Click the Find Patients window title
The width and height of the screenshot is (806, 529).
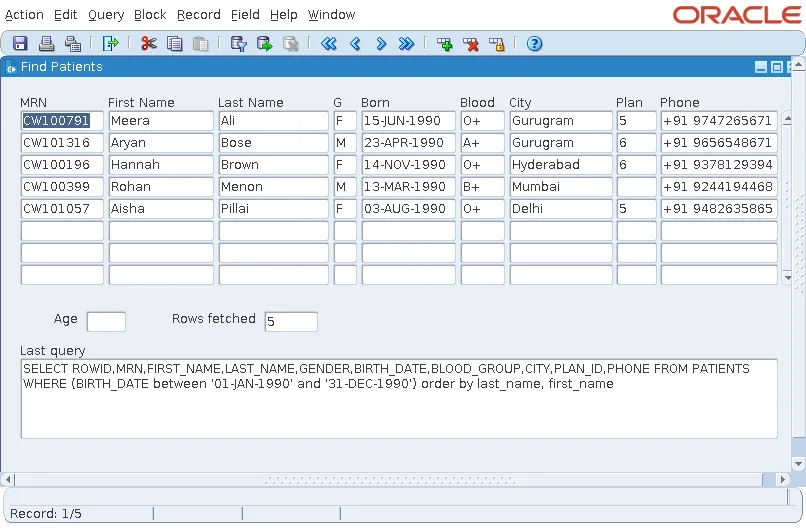click(x=62, y=67)
